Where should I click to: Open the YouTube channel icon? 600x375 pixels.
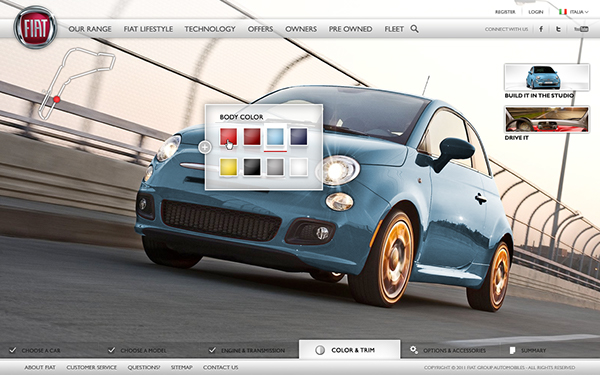(x=581, y=29)
